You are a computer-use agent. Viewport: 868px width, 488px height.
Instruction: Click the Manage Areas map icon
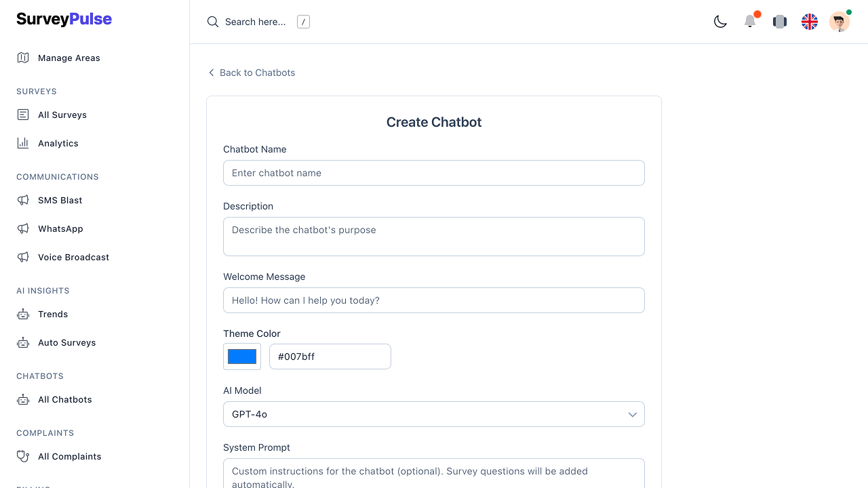(x=23, y=58)
